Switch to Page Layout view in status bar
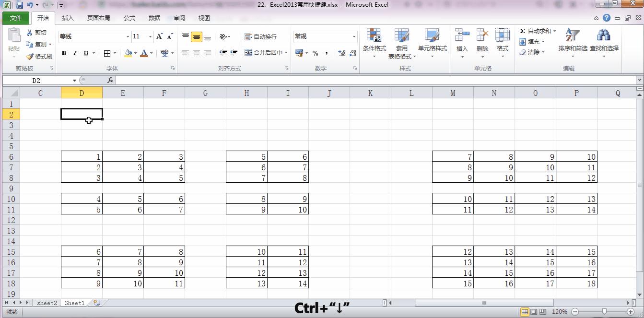Screen dimensions: 644x318 click(x=534, y=312)
